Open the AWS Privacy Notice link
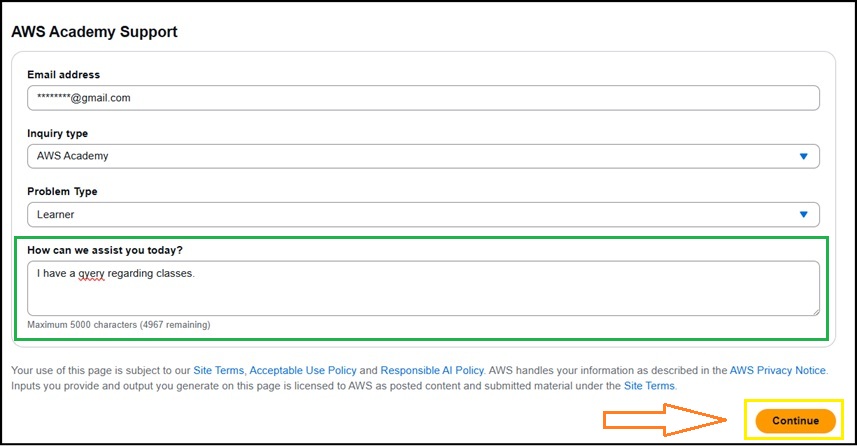Image resolution: width=857 pixels, height=446 pixels. 777,370
